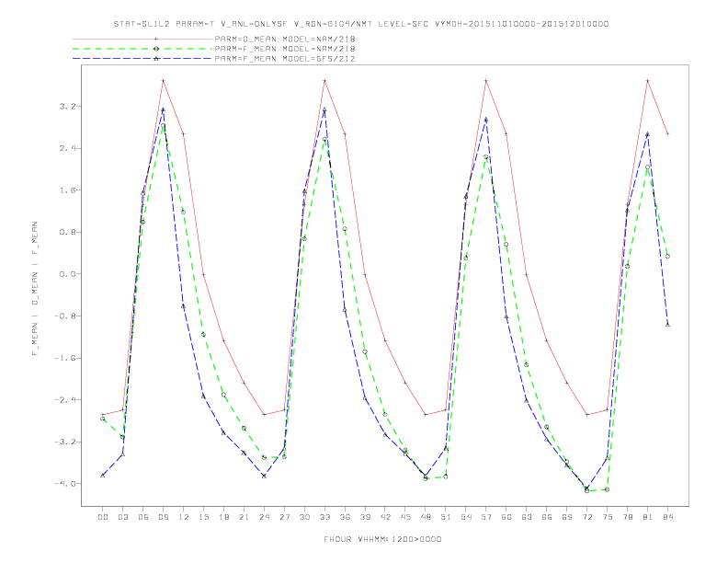
Task: Click x-axis tick label 33
Action: pos(324,517)
